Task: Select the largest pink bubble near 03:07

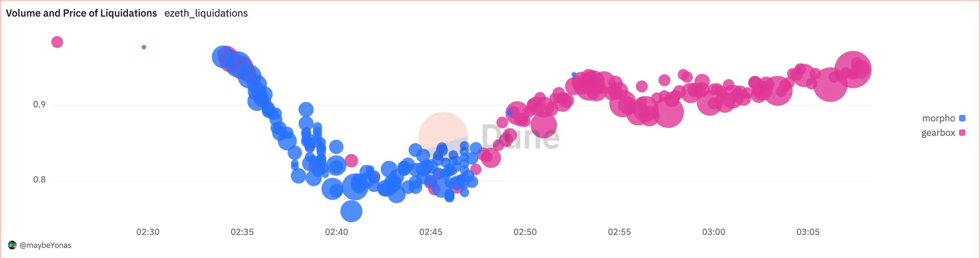Action: tap(853, 69)
